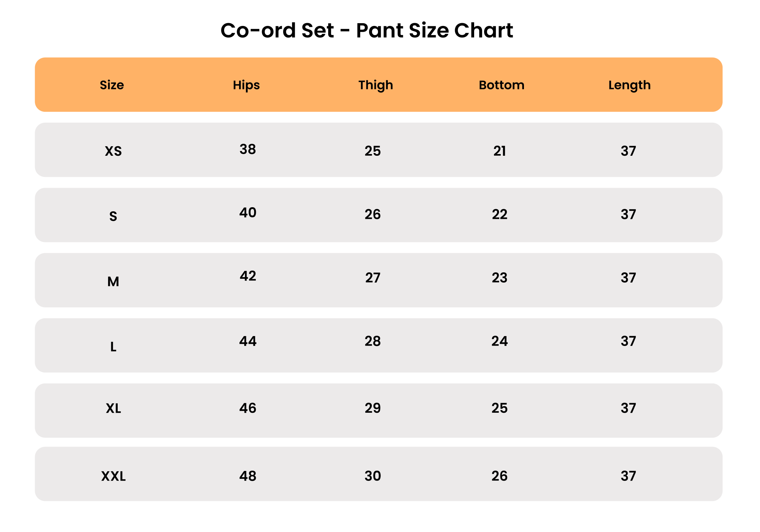Select thigh value 27 in M row
Screen dimensions: 760x532
(x=372, y=278)
